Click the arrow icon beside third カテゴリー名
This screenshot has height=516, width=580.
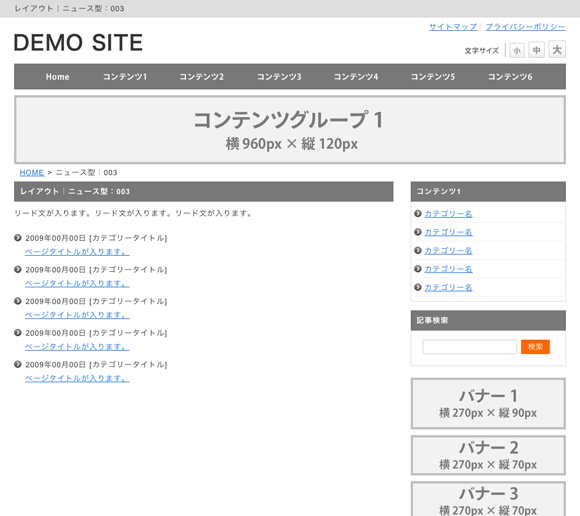click(x=418, y=250)
